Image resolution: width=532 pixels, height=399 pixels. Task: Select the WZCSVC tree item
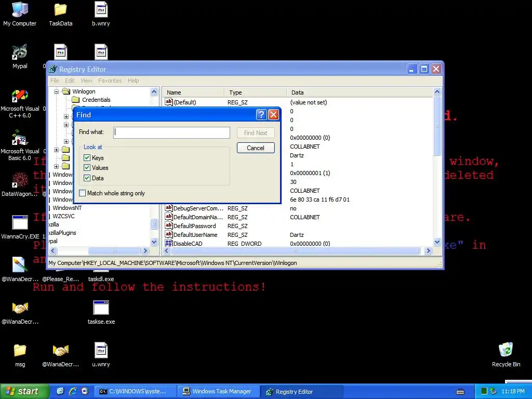point(63,216)
